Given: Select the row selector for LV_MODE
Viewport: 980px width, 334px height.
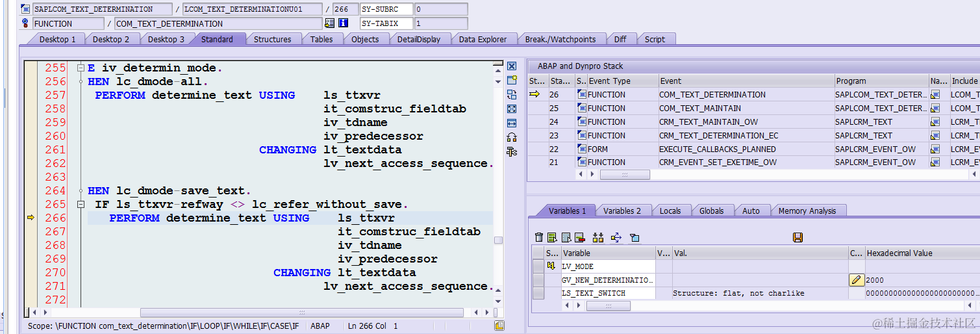Looking at the screenshot, I should [538, 266].
